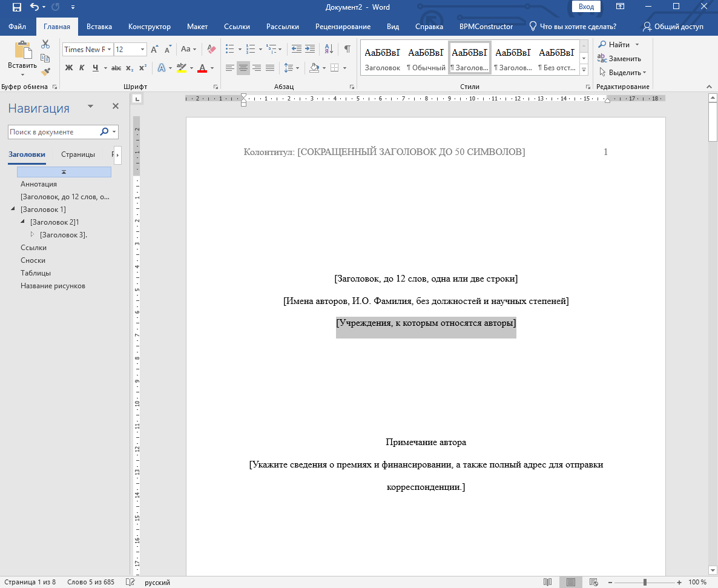Open spelling check icon in status bar

pyautogui.click(x=130, y=582)
